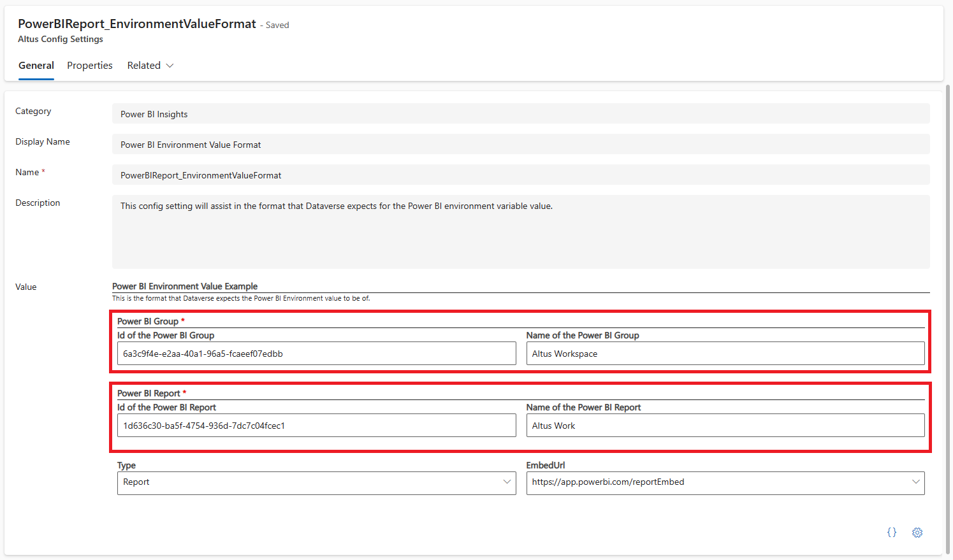Click the Name of the Power BI Report field

point(725,426)
